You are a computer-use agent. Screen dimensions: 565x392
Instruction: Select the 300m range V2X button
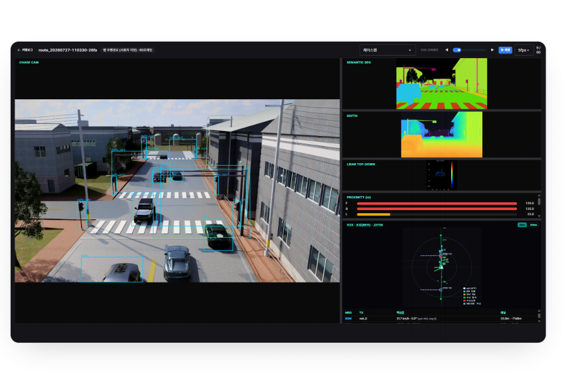(533, 225)
